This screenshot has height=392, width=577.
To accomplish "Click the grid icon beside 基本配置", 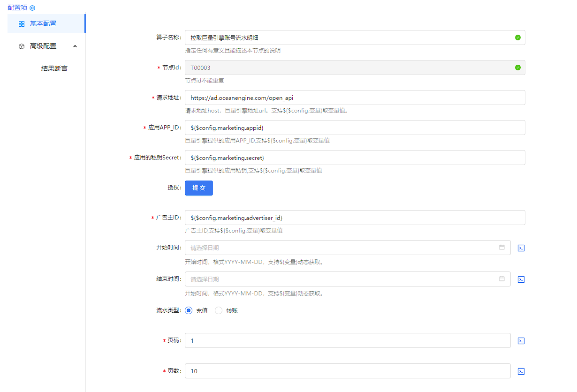I will pos(22,23).
